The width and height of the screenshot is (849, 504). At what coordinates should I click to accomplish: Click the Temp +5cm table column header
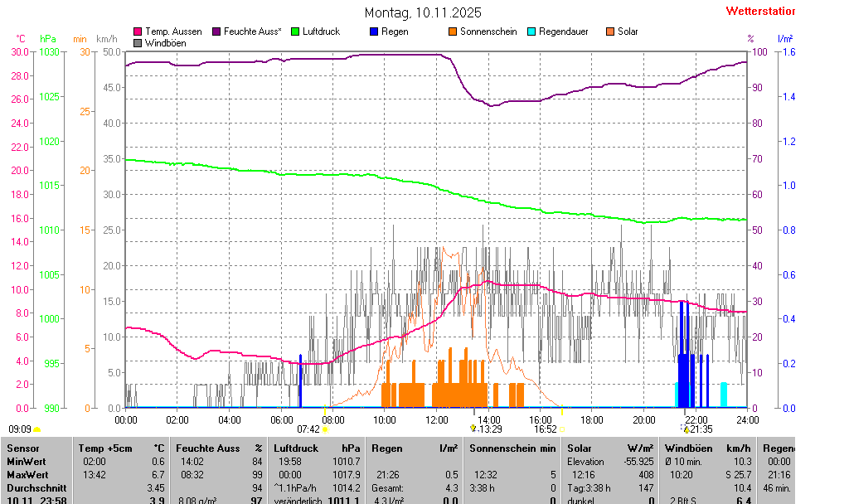[104, 448]
